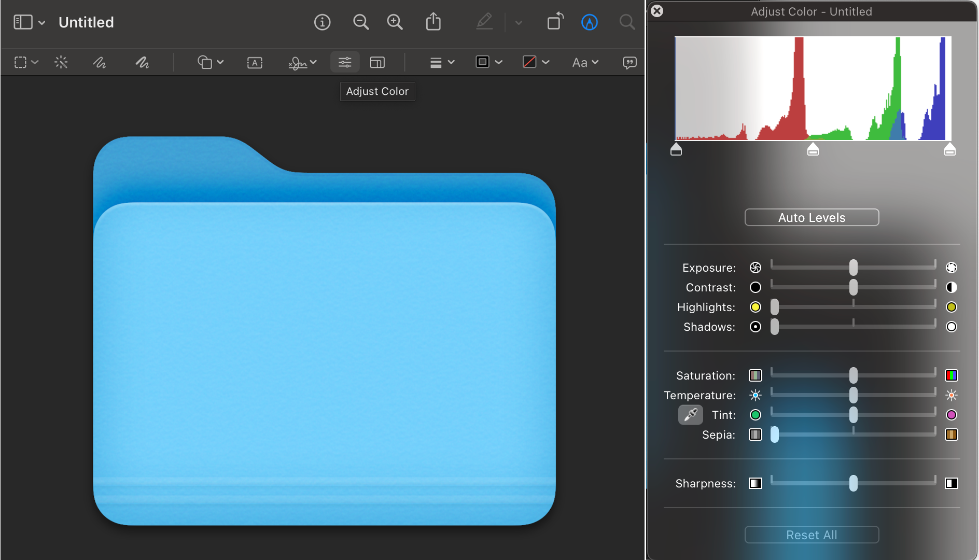Viewport: 979px width, 560px height.
Task: Click the black point levels handle
Action: pyautogui.click(x=676, y=149)
